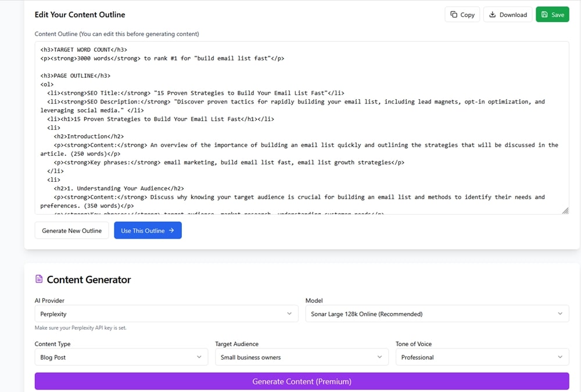Click the Tone of Voice chevron arrow
Image resolution: width=581 pixels, height=392 pixels.
coord(561,357)
